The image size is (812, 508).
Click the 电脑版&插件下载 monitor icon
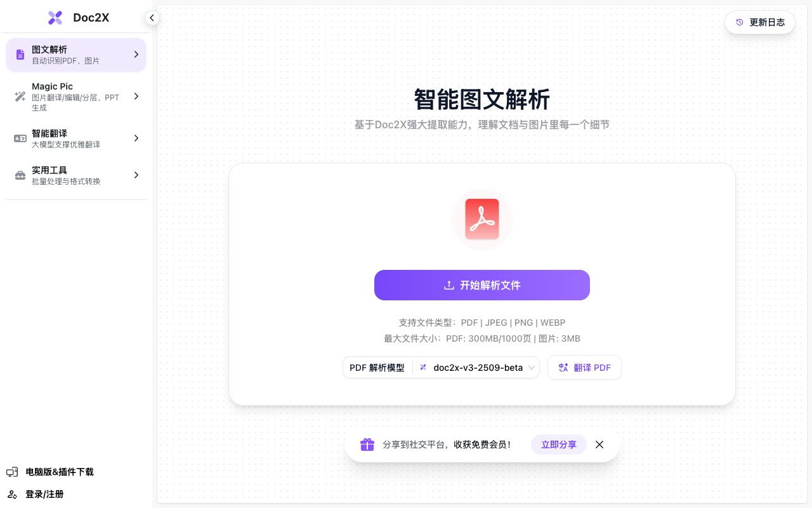pos(12,472)
